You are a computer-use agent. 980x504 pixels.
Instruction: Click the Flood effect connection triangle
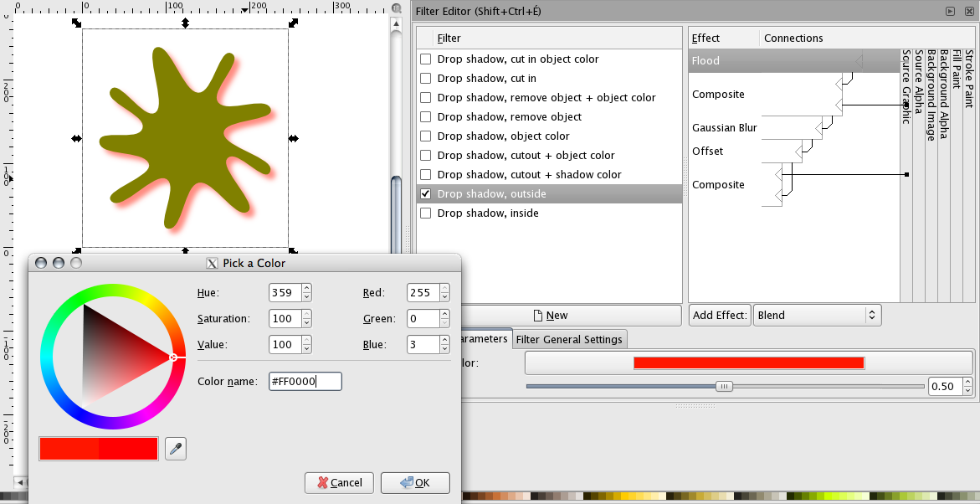[x=858, y=61]
